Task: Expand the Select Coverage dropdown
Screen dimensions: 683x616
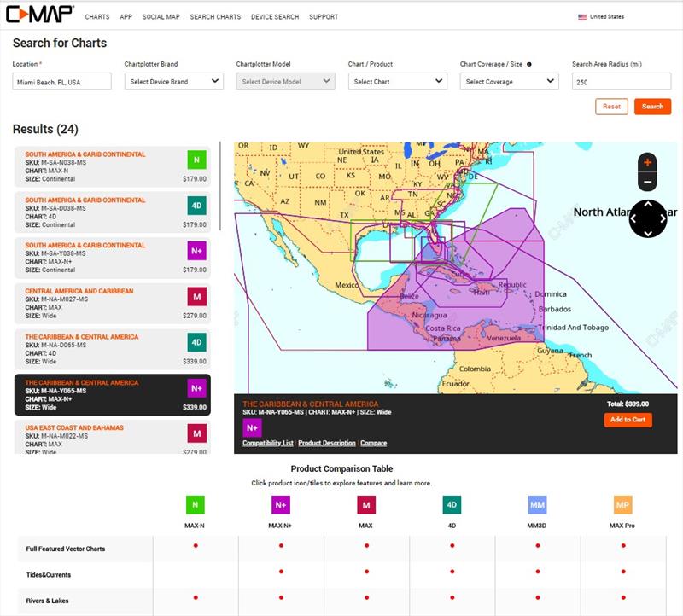Action: pos(509,81)
